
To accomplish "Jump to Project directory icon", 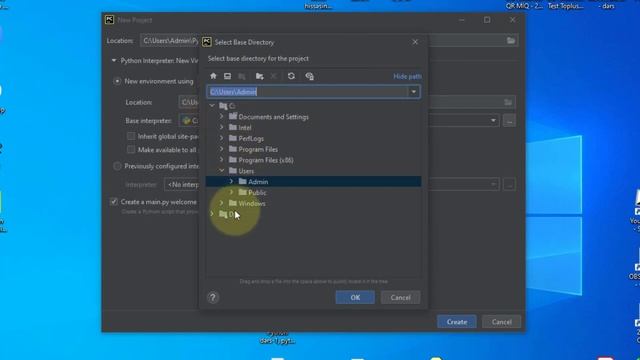I will (x=242, y=76).
